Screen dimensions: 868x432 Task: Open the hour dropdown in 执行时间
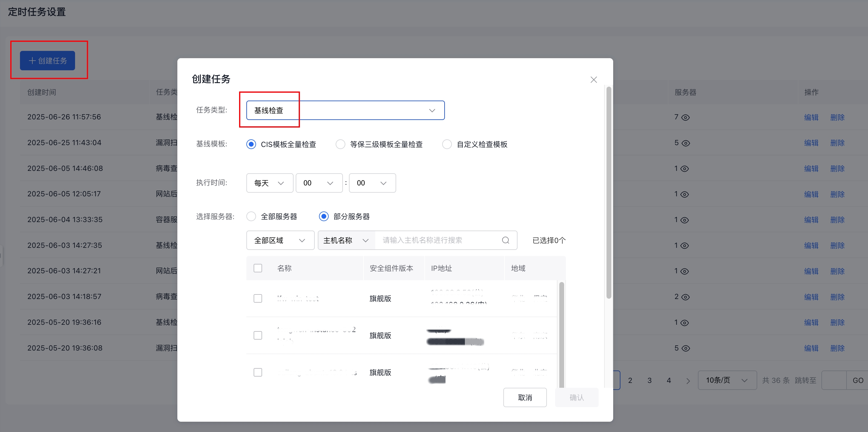click(319, 183)
